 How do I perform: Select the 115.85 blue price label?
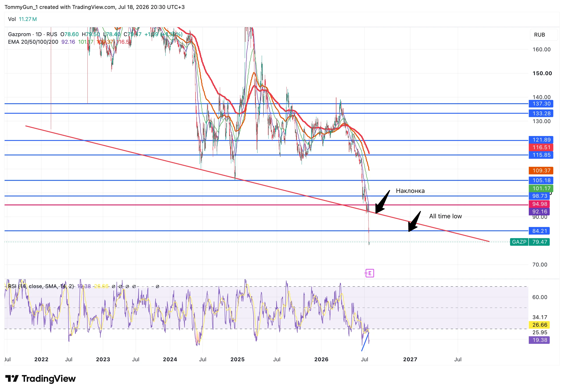(x=541, y=155)
